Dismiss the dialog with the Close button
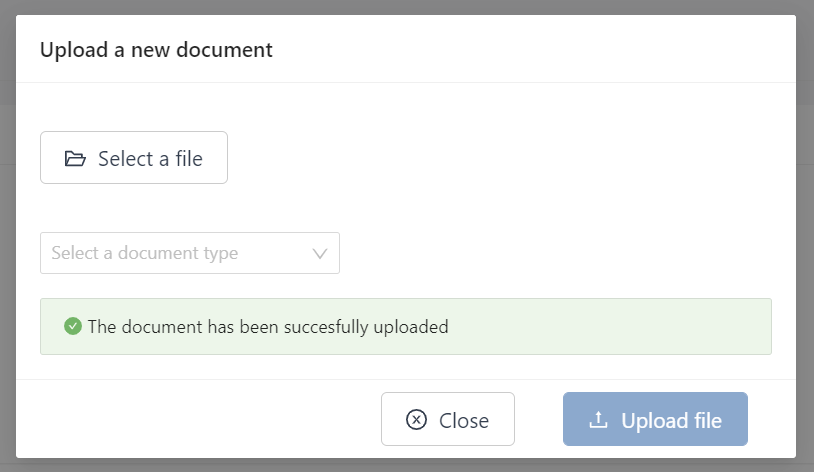The width and height of the screenshot is (814, 472). coord(448,419)
